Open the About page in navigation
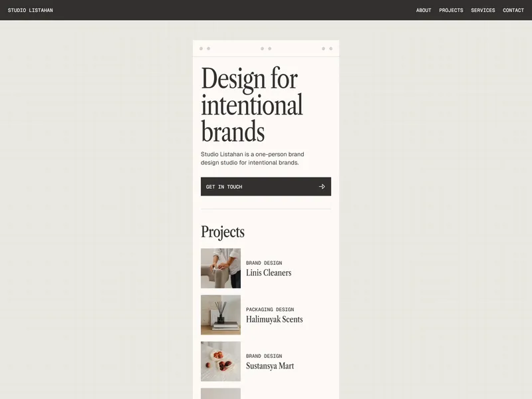The width and height of the screenshot is (532, 399). pyautogui.click(x=424, y=10)
